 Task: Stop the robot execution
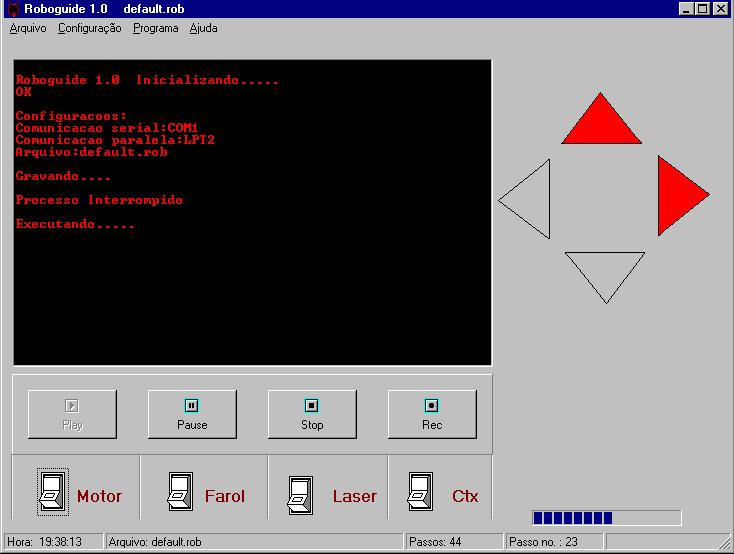(x=312, y=414)
